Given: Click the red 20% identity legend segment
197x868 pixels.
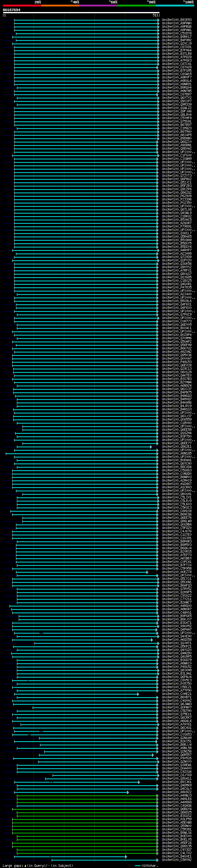Looking at the screenshot, I should click(22, 6).
